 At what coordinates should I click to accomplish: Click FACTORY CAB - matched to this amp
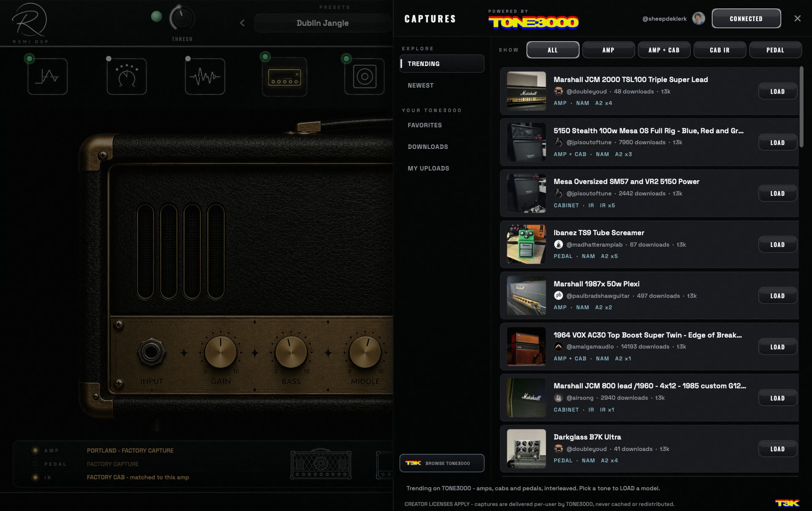coord(138,477)
